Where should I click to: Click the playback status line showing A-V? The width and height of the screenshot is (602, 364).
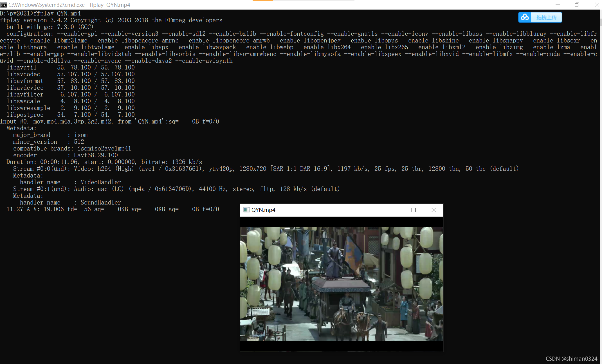click(x=113, y=209)
